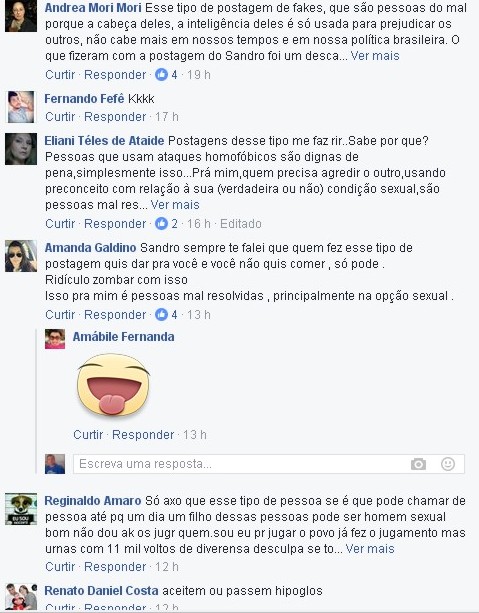The width and height of the screenshot is (479, 613).
Task: Expand Eliani Téles de Ataide's comment with Ver mais
Action: pyautogui.click(x=175, y=205)
